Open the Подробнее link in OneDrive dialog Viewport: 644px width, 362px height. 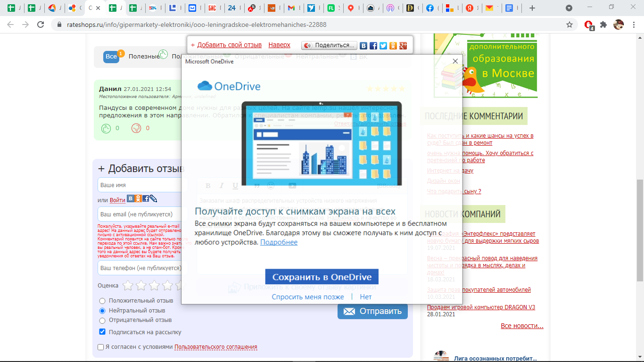click(279, 242)
